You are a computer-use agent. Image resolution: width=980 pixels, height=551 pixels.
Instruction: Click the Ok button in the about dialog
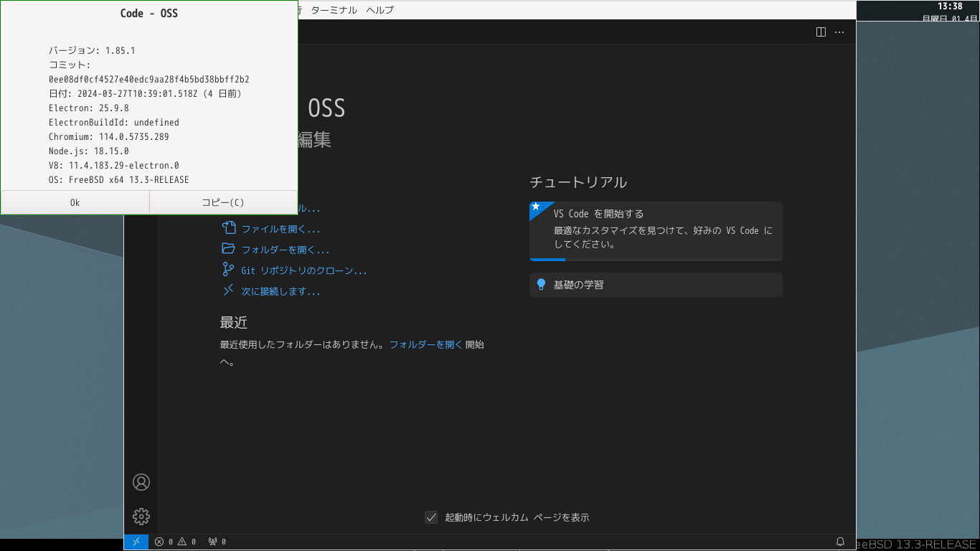(x=75, y=202)
